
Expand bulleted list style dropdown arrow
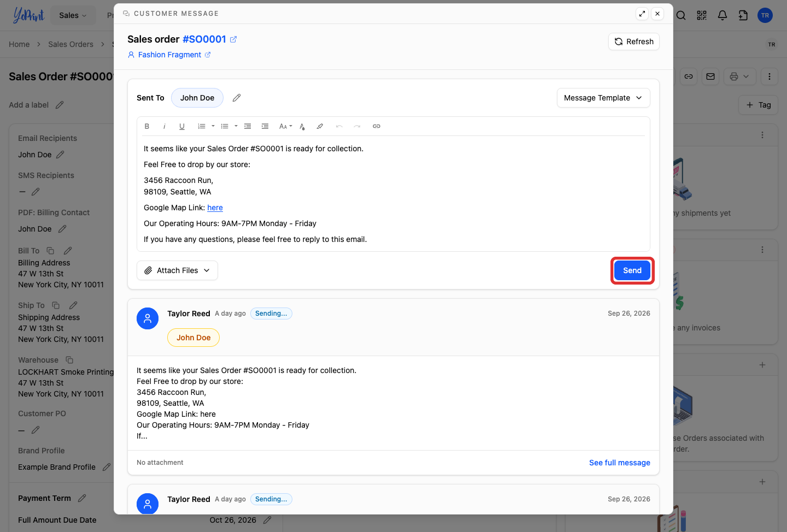(x=236, y=126)
